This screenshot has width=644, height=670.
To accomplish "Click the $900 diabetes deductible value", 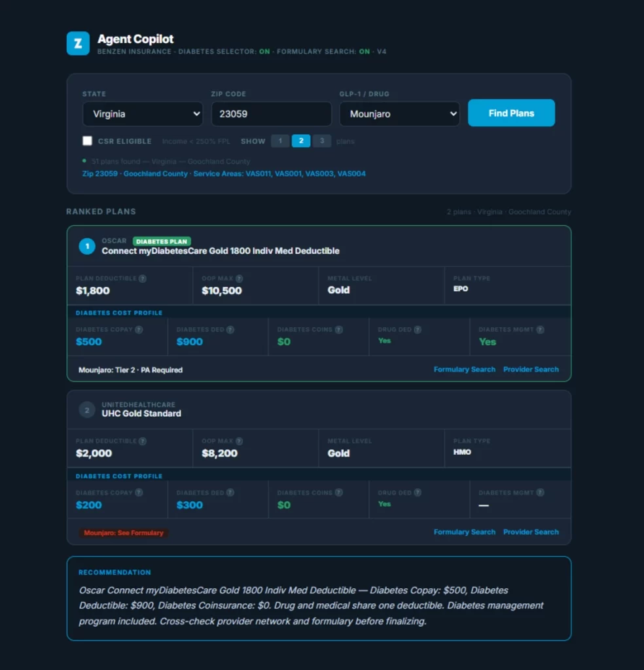I will (x=190, y=342).
